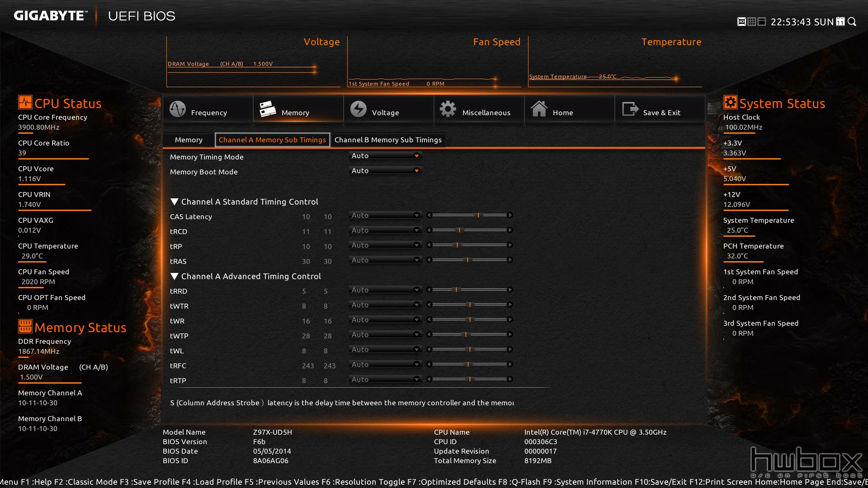This screenshot has height=488, width=868.
Task: Adjust the tWL slider track
Action: click(x=469, y=349)
